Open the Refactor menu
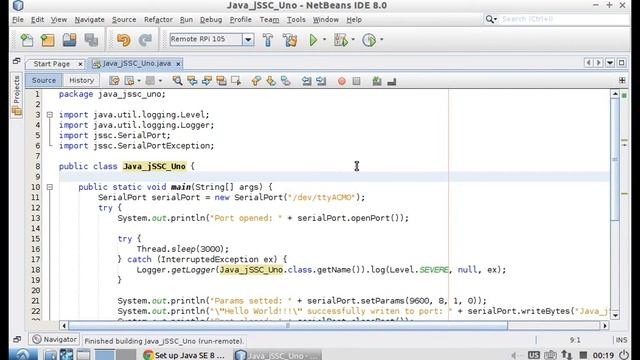The width and height of the screenshot is (640, 360). (158, 20)
